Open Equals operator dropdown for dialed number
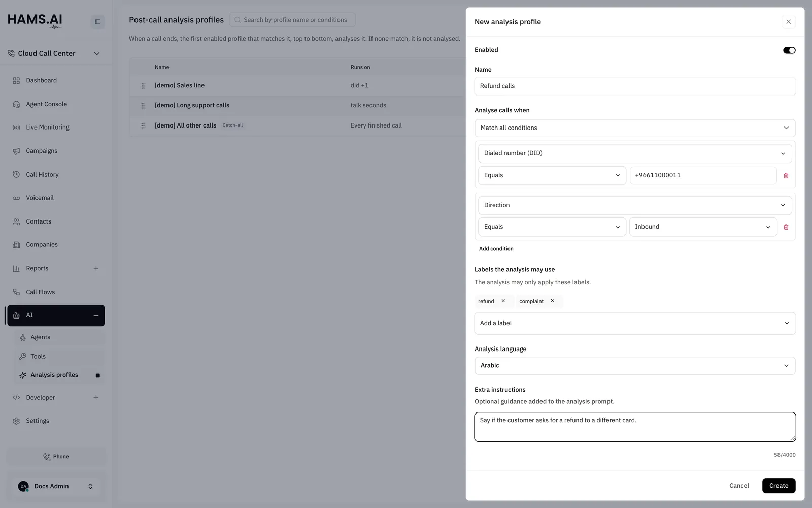 tap(552, 176)
